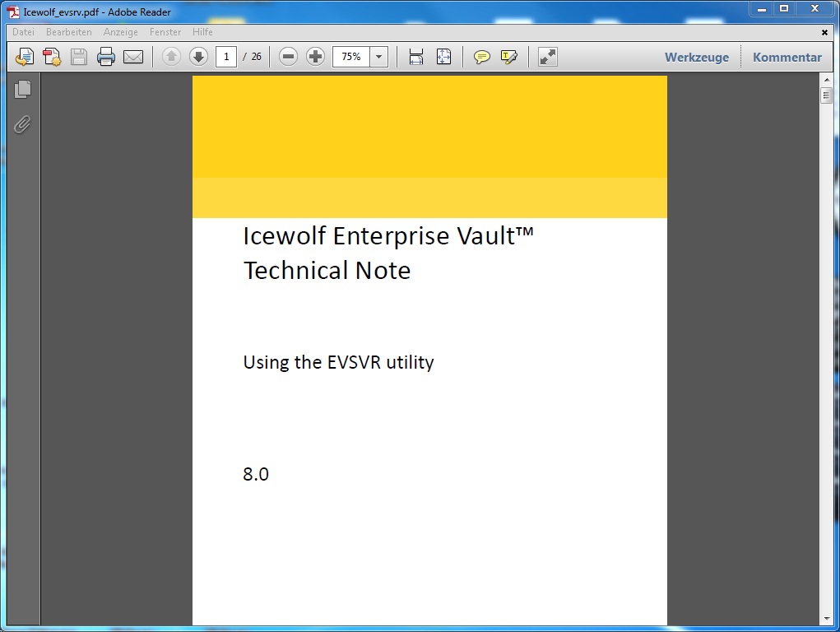Click the '8.0' version text
Viewport: 840px width, 632px height.
tap(256, 474)
